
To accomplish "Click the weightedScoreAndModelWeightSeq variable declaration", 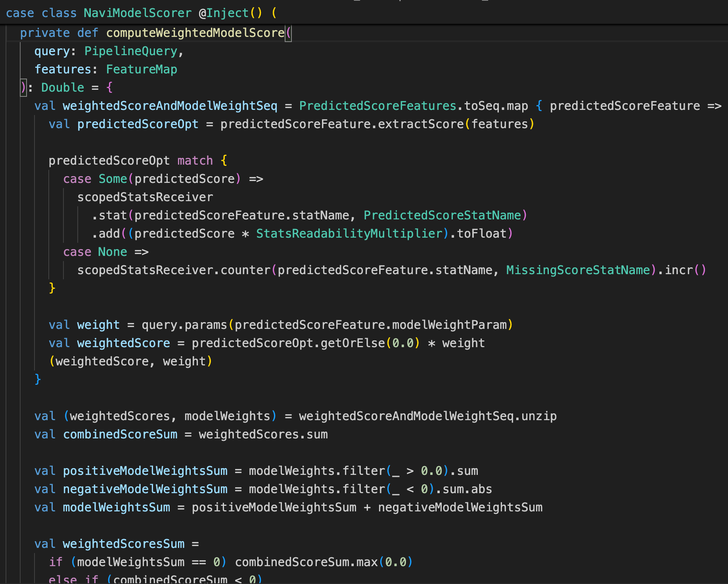I will tap(170, 106).
